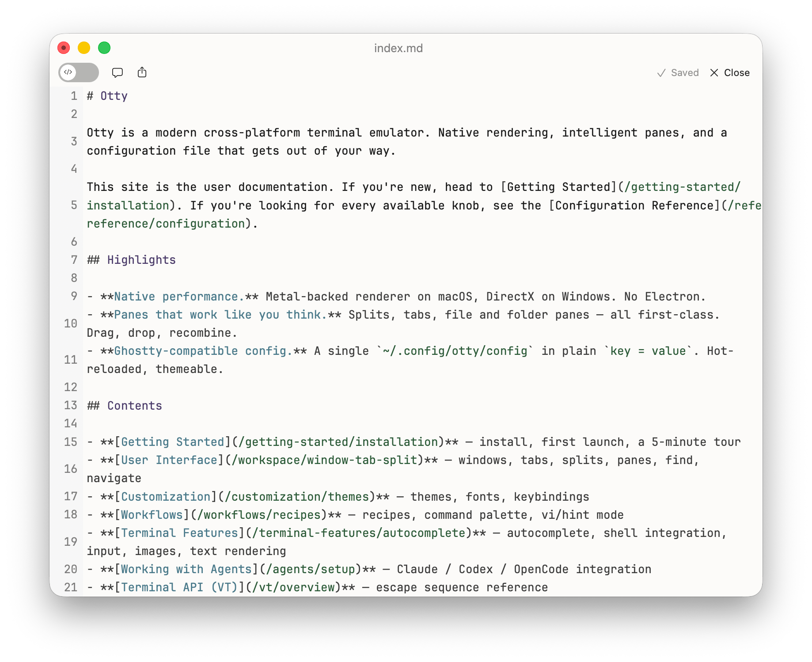The height and width of the screenshot is (662, 812).
Task: Click 'themes, fonts, keybindings' text
Action: coord(500,497)
